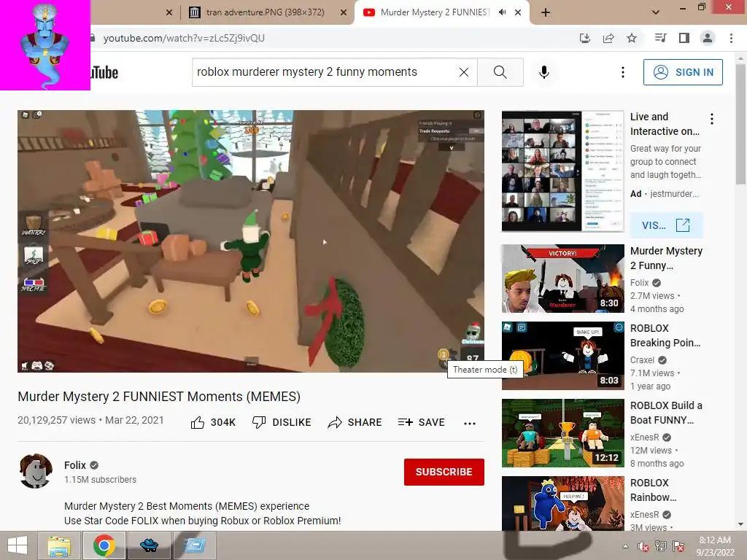
Task: Open the Folix channel name link
Action: pyautogui.click(x=75, y=465)
